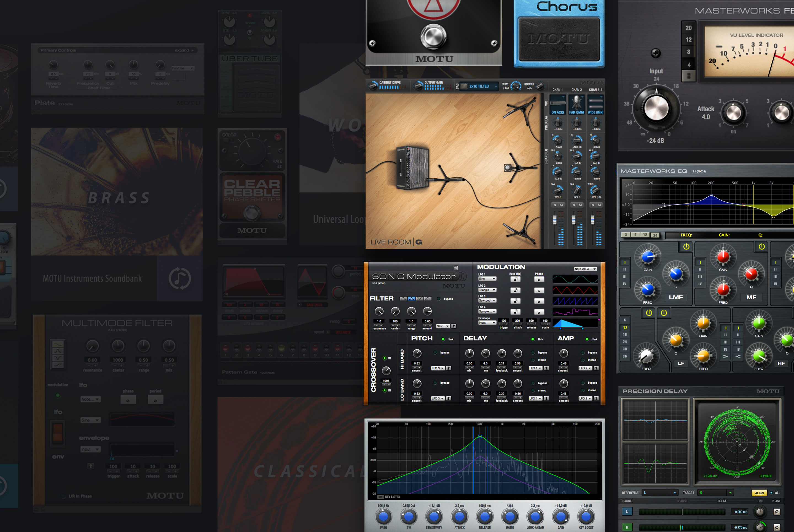The image size is (794, 532).
Task: Toggle the upper crossover IN LED
Action: (384, 358)
